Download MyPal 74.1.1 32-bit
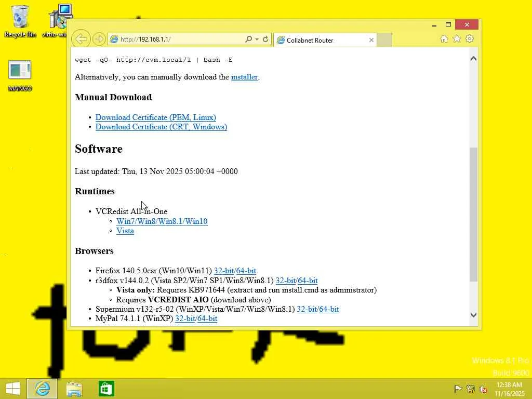The image size is (532, 399). coord(185,318)
